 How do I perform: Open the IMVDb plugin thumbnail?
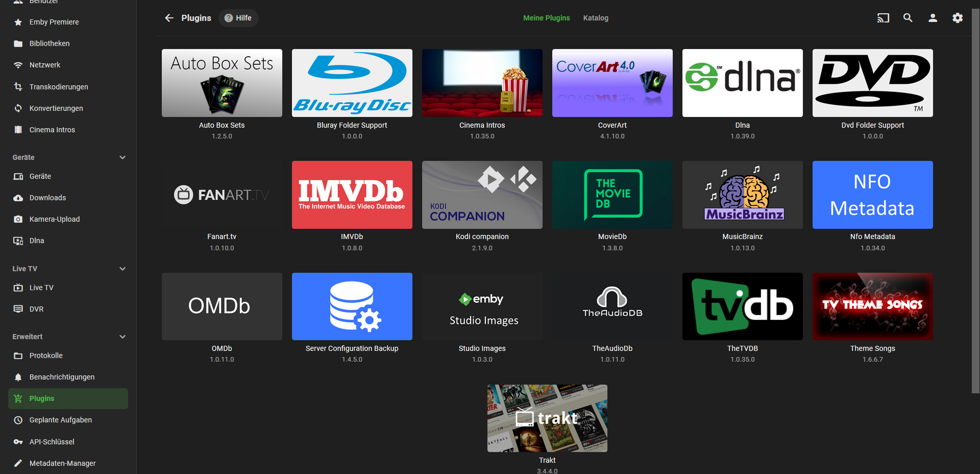click(x=352, y=195)
